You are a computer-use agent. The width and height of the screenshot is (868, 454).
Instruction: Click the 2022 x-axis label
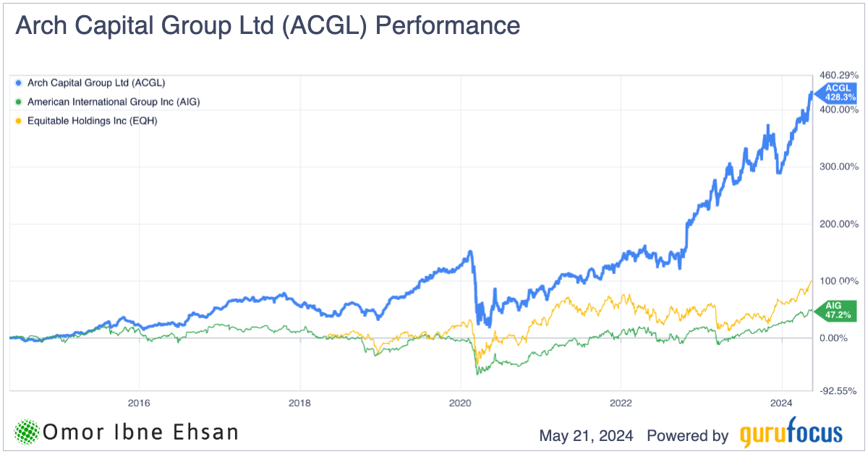[x=621, y=402]
